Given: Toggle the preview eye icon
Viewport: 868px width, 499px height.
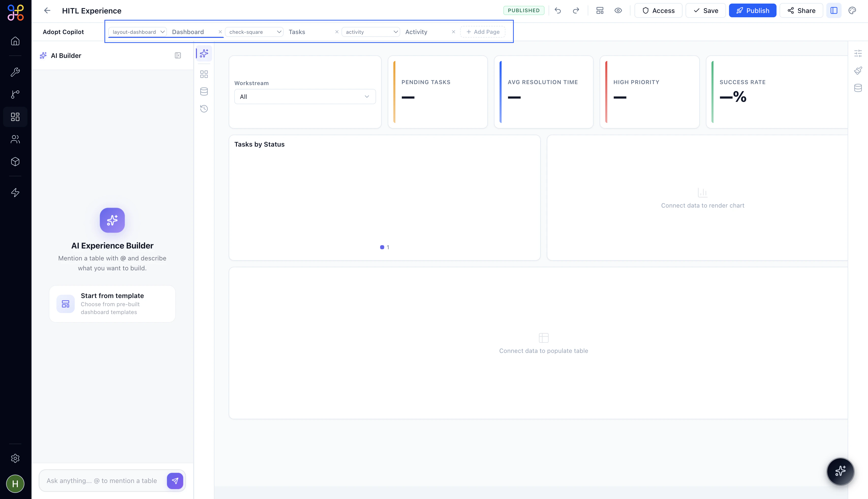Looking at the screenshot, I should tap(618, 11).
